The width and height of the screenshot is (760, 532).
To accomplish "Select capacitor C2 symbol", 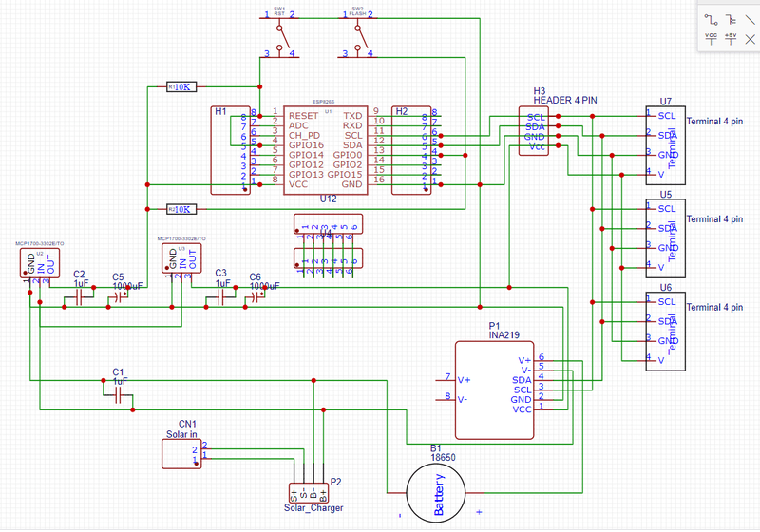I will coord(79,298).
